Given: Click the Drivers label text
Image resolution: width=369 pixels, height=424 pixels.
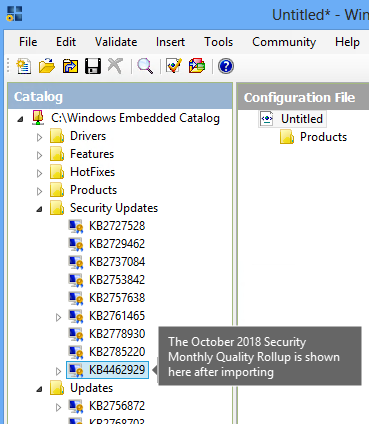Looking at the screenshot, I should [x=88, y=136].
